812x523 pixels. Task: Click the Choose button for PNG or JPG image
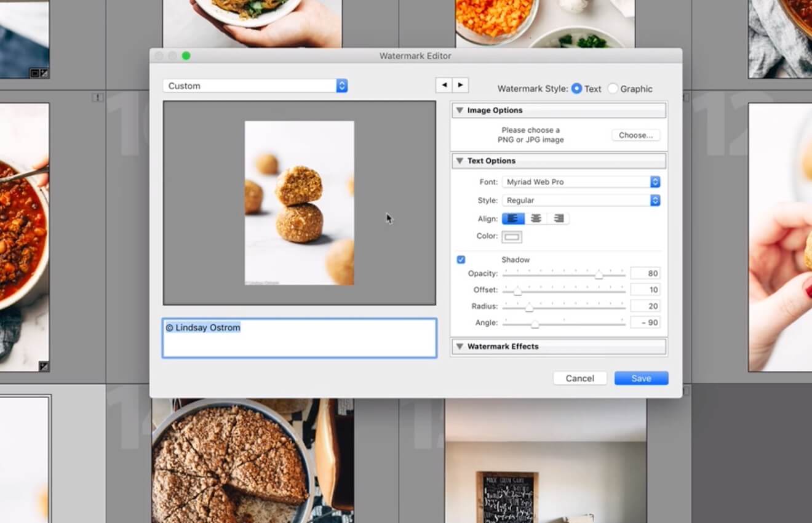(x=635, y=135)
